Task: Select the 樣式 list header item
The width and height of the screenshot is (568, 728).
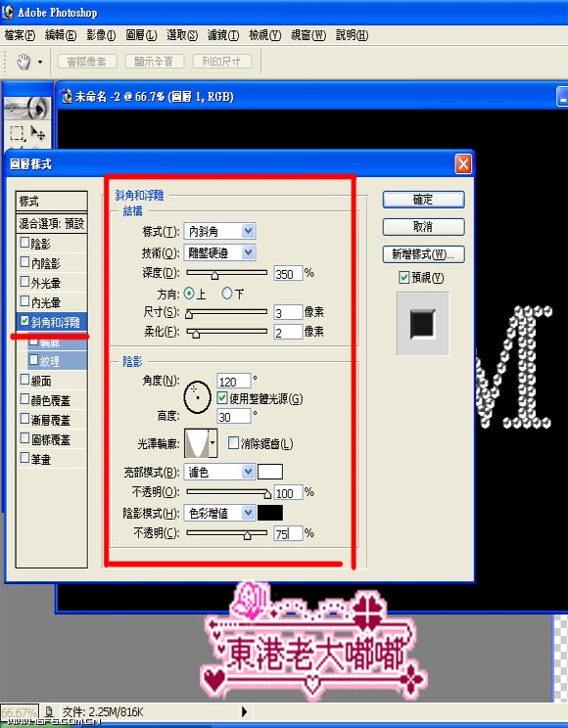Action: click(x=52, y=202)
